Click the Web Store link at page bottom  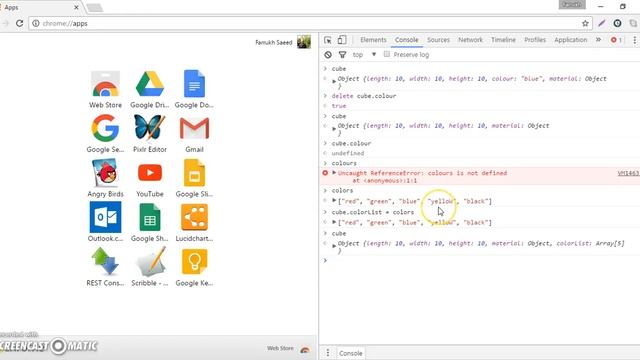coord(280,348)
